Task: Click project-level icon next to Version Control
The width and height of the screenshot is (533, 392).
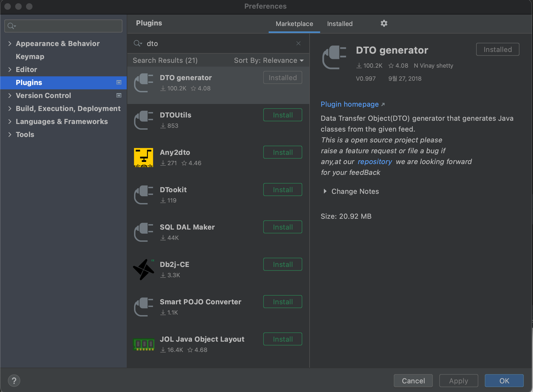Action: [x=119, y=95]
